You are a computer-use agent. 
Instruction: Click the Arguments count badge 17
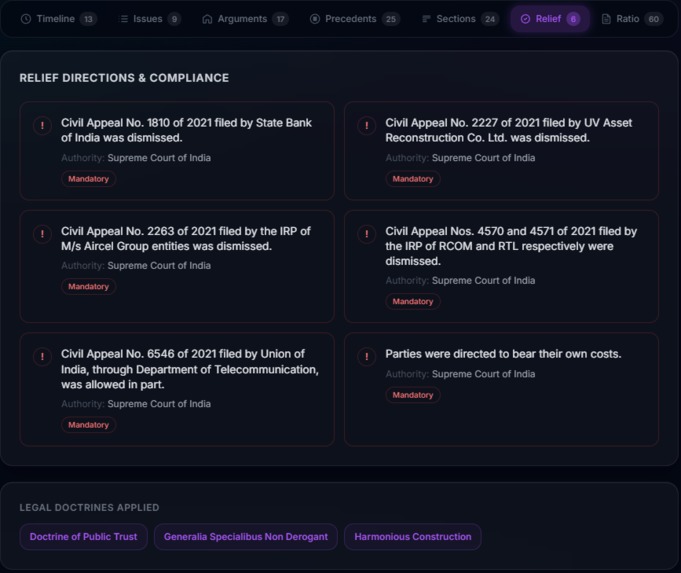281,19
